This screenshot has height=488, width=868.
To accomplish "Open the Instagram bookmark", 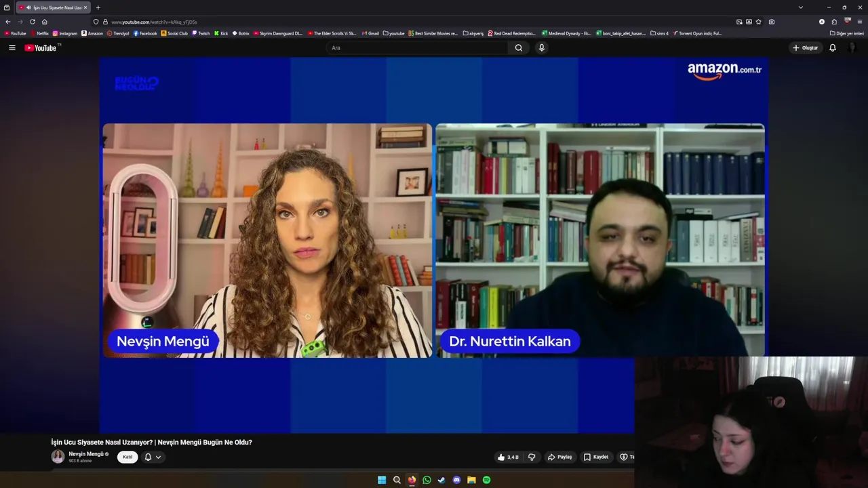I will [65, 33].
